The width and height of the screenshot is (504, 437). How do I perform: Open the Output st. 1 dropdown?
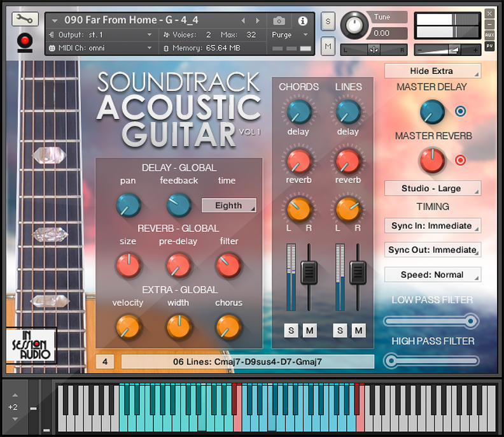click(102, 35)
